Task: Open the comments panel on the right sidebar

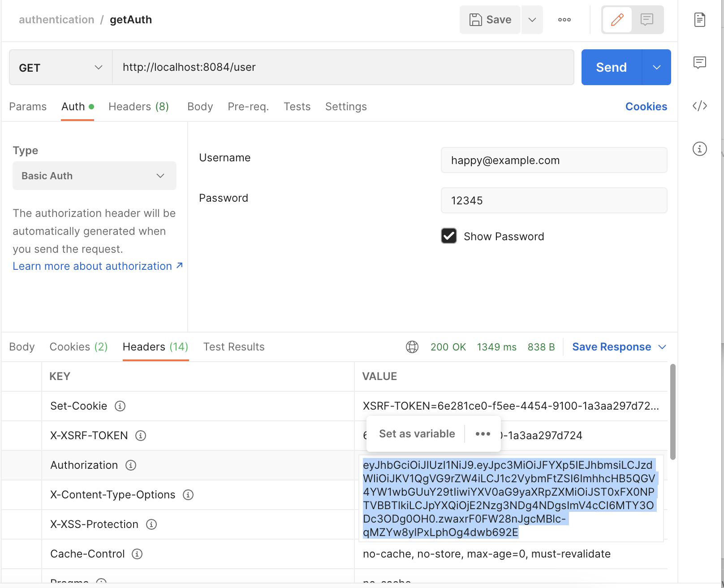Action: tap(700, 63)
